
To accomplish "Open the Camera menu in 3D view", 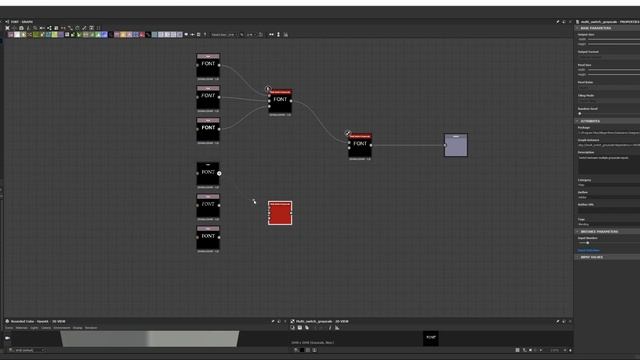I will [46, 328].
